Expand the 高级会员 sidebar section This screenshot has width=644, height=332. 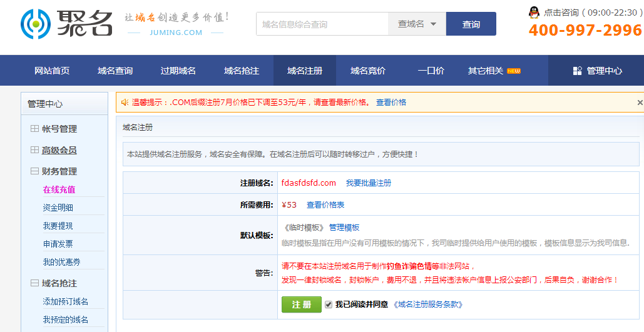pos(34,150)
